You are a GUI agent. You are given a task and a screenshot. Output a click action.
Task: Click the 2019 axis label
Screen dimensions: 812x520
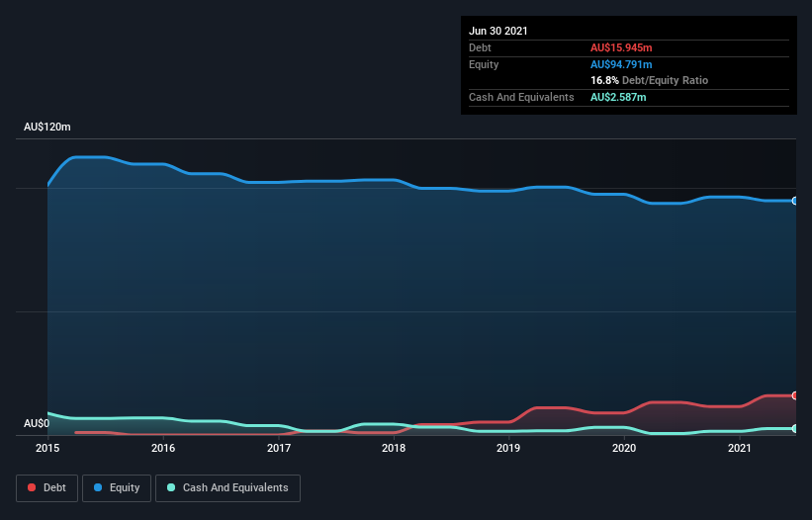coord(508,448)
